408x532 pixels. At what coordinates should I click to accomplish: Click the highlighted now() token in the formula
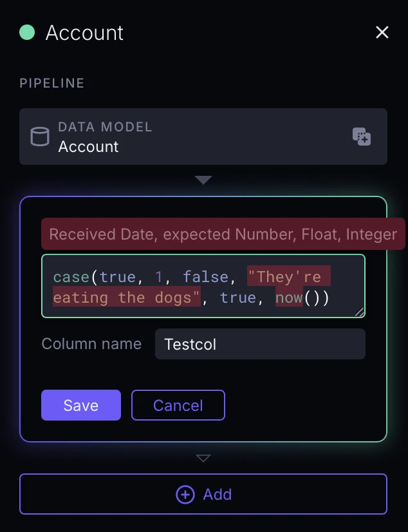(x=289, y=298)
